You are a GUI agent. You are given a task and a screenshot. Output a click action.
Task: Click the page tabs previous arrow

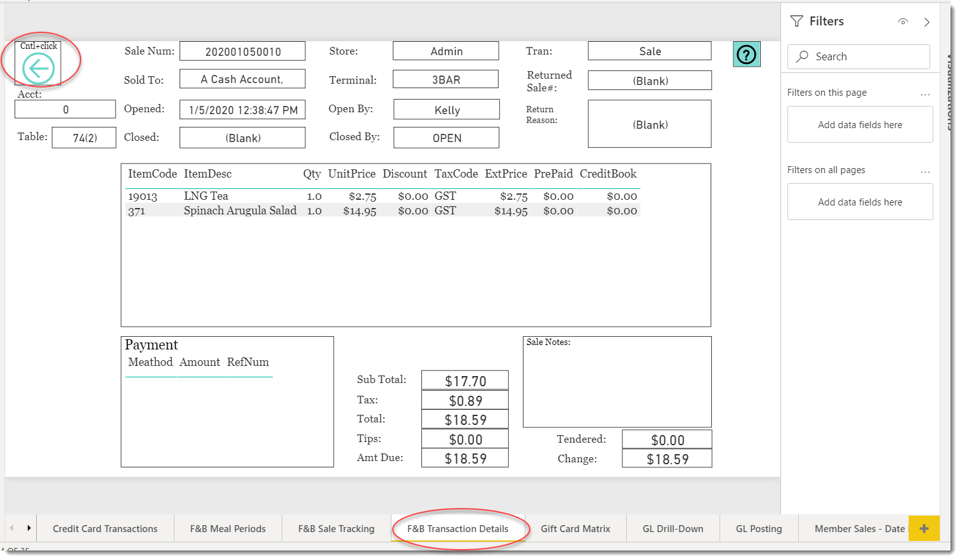tap(11, 528)
